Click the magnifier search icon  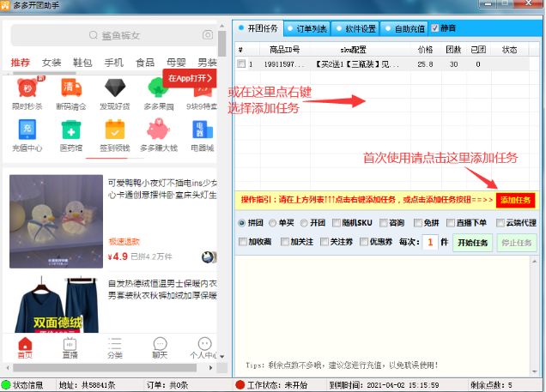point(94,35)
